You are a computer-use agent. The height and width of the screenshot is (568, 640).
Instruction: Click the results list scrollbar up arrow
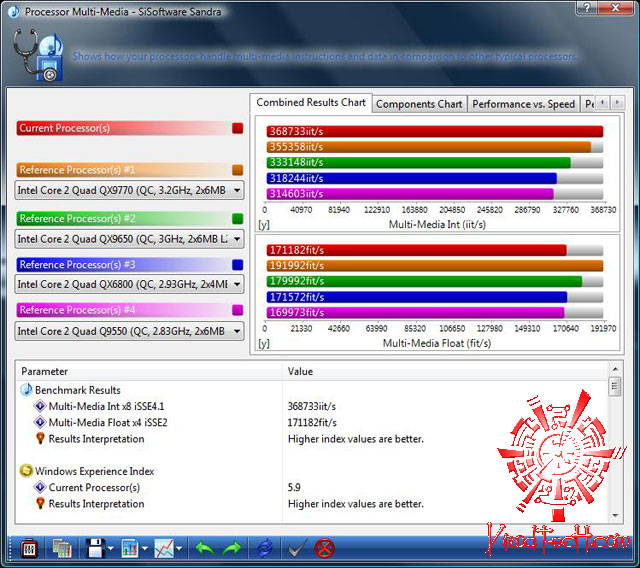click(615, 369)
